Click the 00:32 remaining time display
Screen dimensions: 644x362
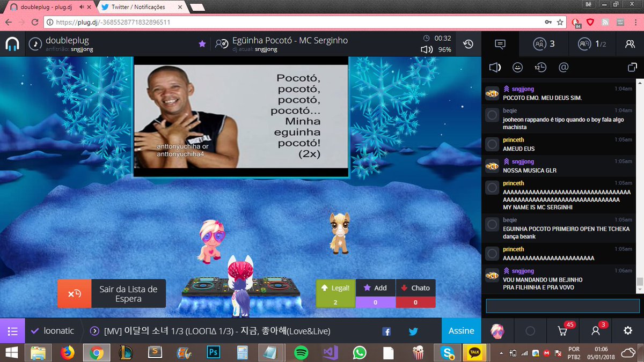point(443,39)
